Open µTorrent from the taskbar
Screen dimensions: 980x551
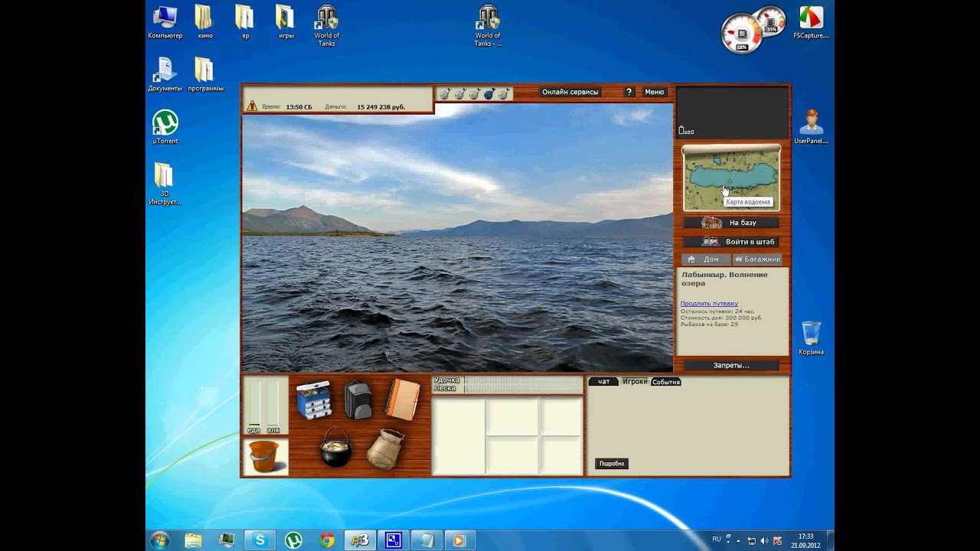click(293, 540)
